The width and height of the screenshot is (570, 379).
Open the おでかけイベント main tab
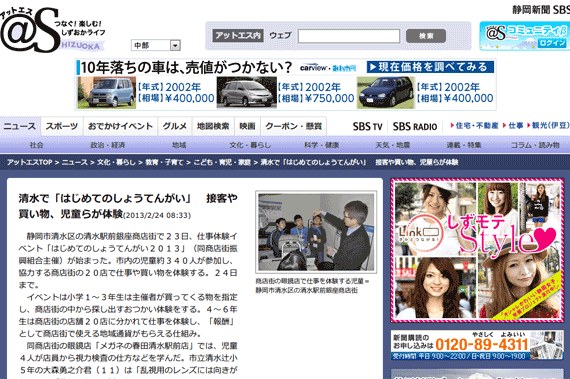click(120, 126)
